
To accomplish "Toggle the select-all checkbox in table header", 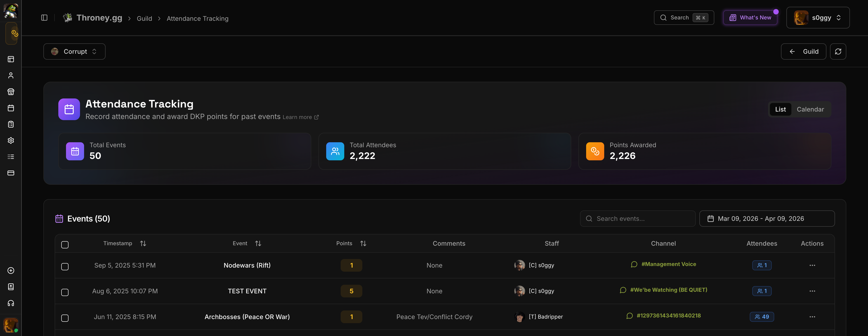I will 65,245.
